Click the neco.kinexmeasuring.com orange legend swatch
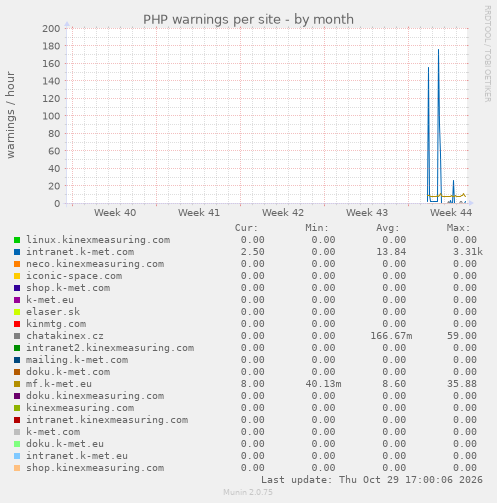 click(17, 264)
